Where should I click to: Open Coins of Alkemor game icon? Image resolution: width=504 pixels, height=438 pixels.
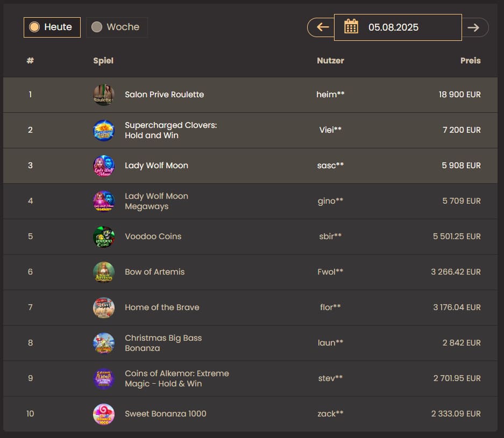pyautogui.click(x=103, y=378)
